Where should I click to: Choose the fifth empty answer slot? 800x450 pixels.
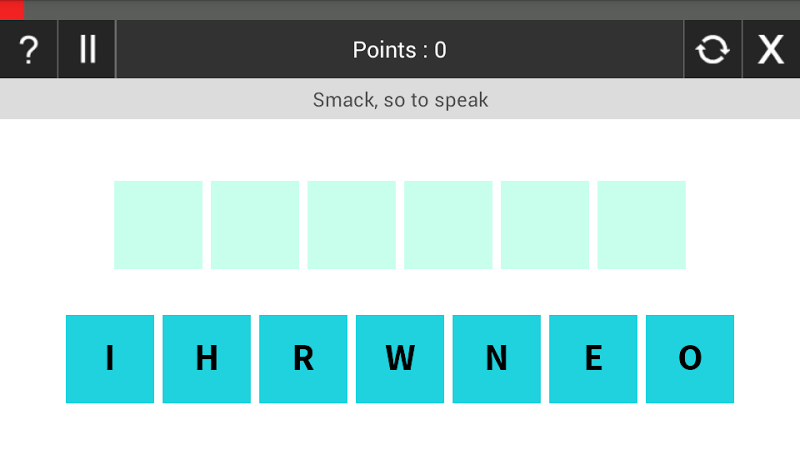[x=545, y=225]
